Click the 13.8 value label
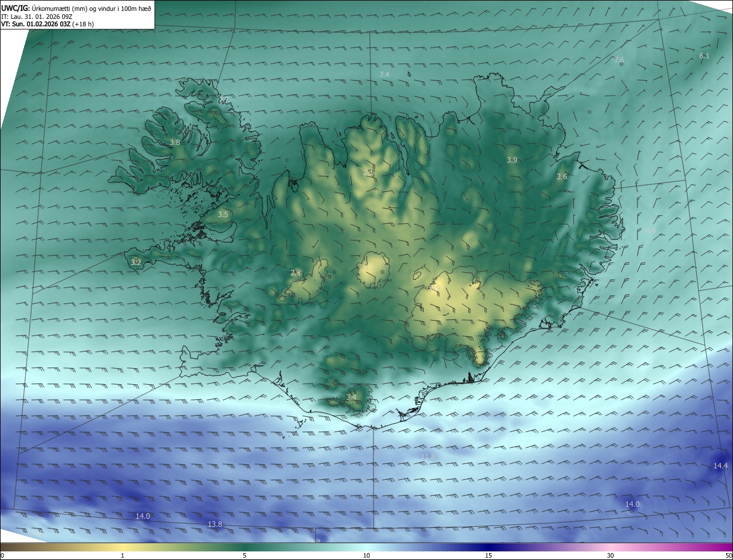Viewport: 733px width, 560px height. click(x=215, y=524)
